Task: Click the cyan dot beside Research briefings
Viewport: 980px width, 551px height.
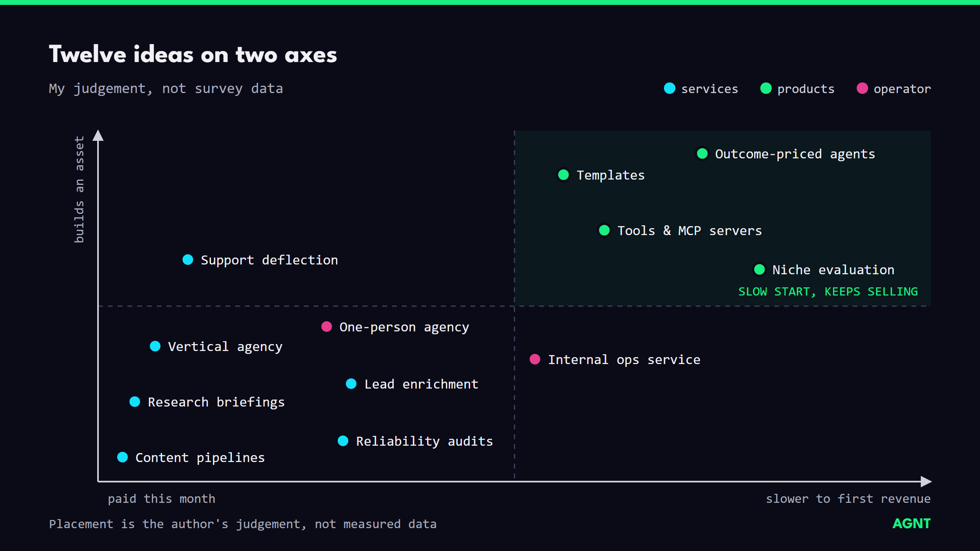Action: point(135,402)
